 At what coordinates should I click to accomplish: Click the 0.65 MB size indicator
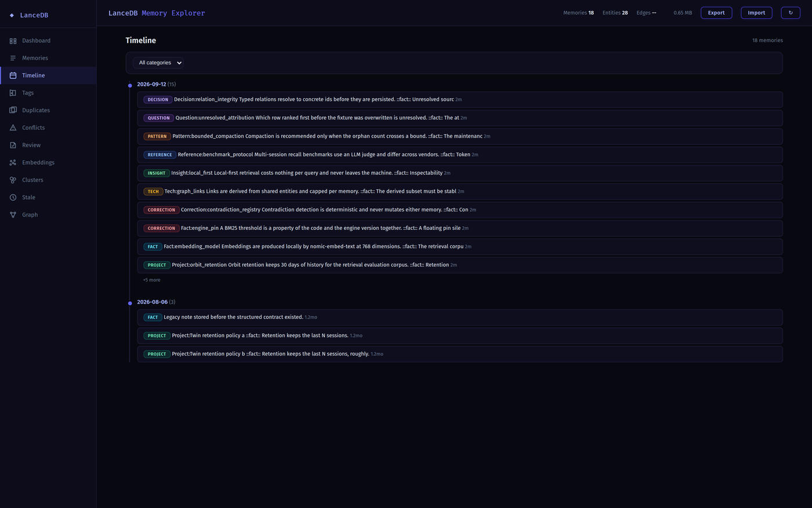(683, 13)
